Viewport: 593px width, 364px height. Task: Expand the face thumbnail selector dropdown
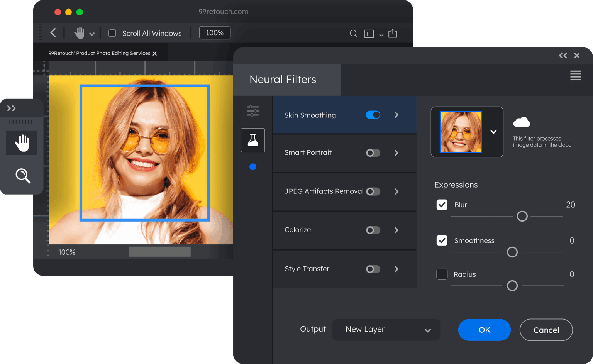coord(493,132)
